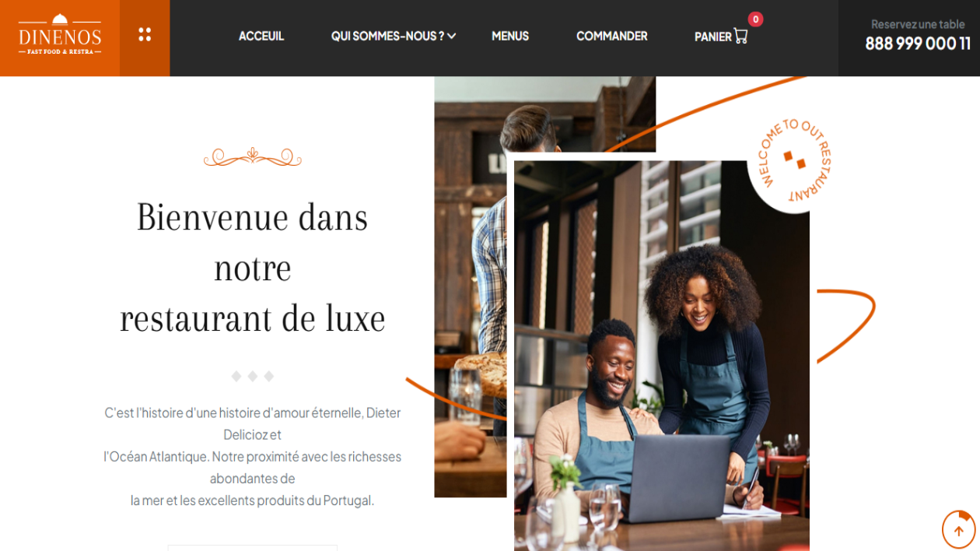The height and width of the screenshot is (551, 980).
Task: Click the Reservez une table label
Action: tap(918, 24)
